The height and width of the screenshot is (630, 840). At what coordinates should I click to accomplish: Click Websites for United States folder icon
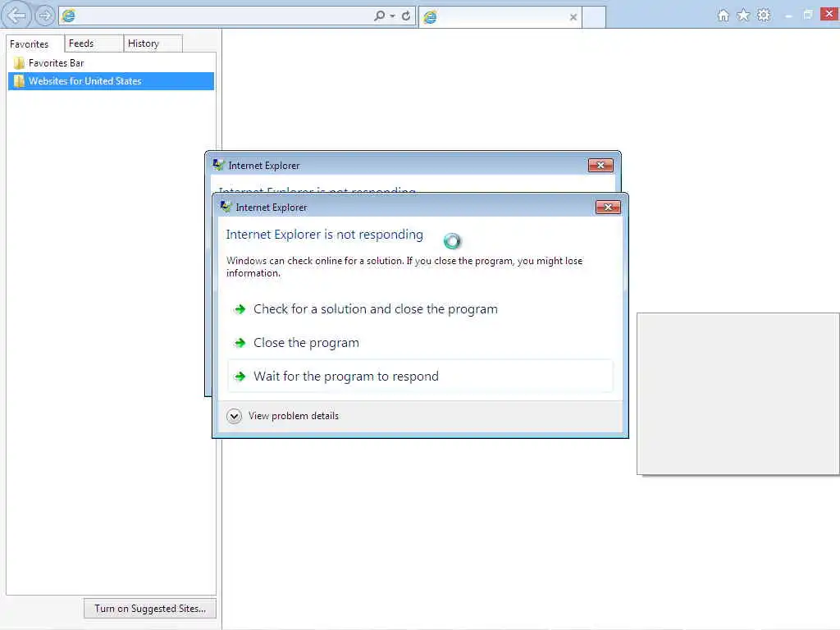coord(20,81)
